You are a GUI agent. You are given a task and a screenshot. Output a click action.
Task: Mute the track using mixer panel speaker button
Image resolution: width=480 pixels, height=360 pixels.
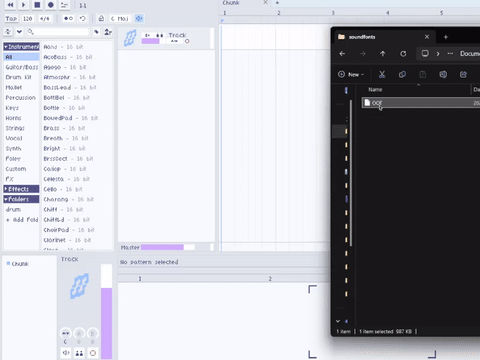pos(66,353)
